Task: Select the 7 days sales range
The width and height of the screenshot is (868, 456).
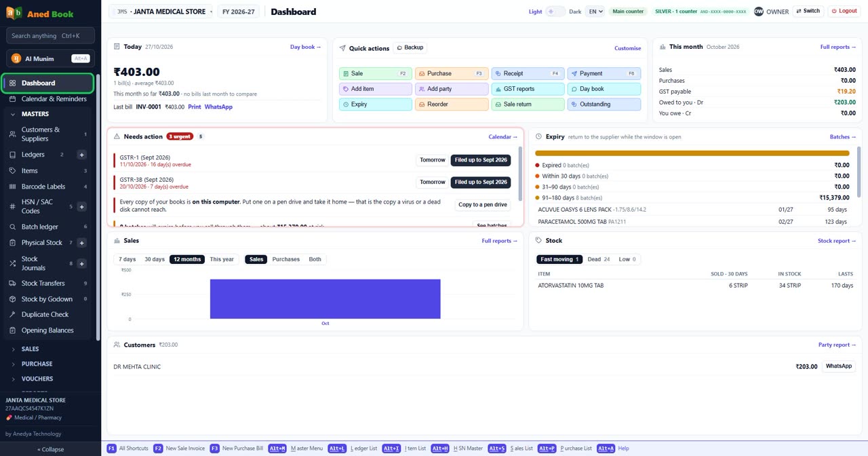Action: coord(127,259)
